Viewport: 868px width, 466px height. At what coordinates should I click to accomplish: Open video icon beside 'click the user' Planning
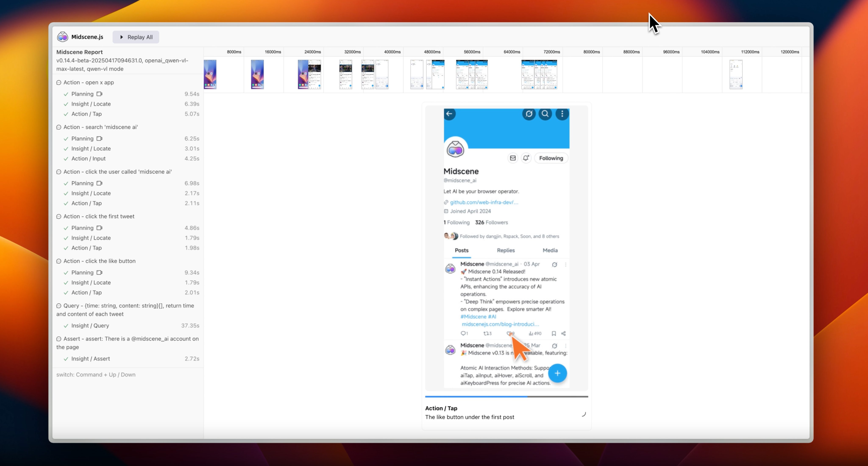pyautogui.click(x=99, y=183)
